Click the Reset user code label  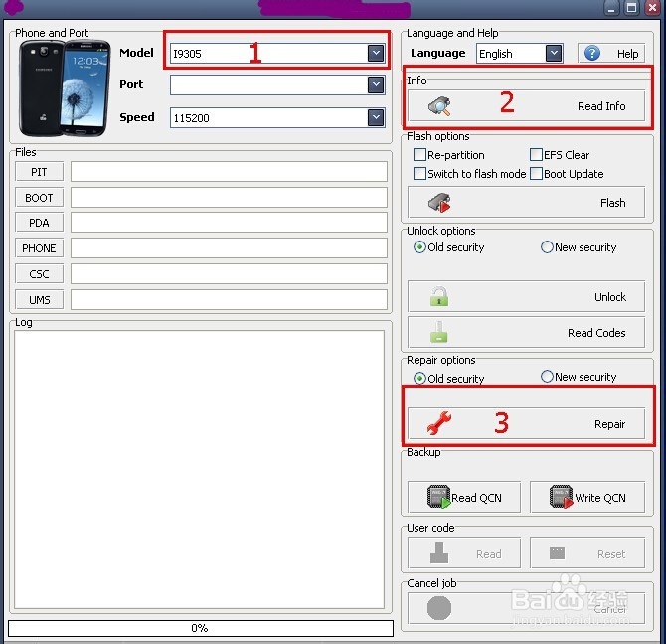click(611, 554)
